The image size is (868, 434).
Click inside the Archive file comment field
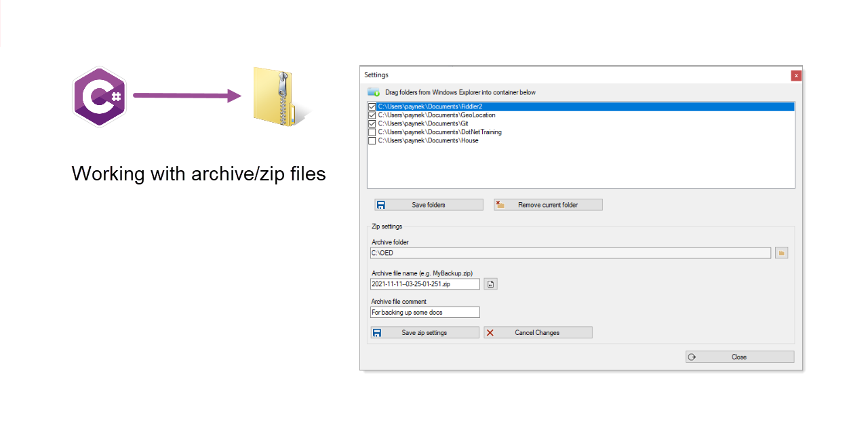[x=425, y=312]
